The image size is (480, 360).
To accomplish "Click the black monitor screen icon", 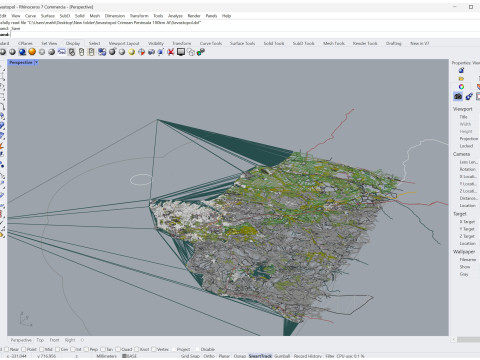I will (x=181, y=52).
